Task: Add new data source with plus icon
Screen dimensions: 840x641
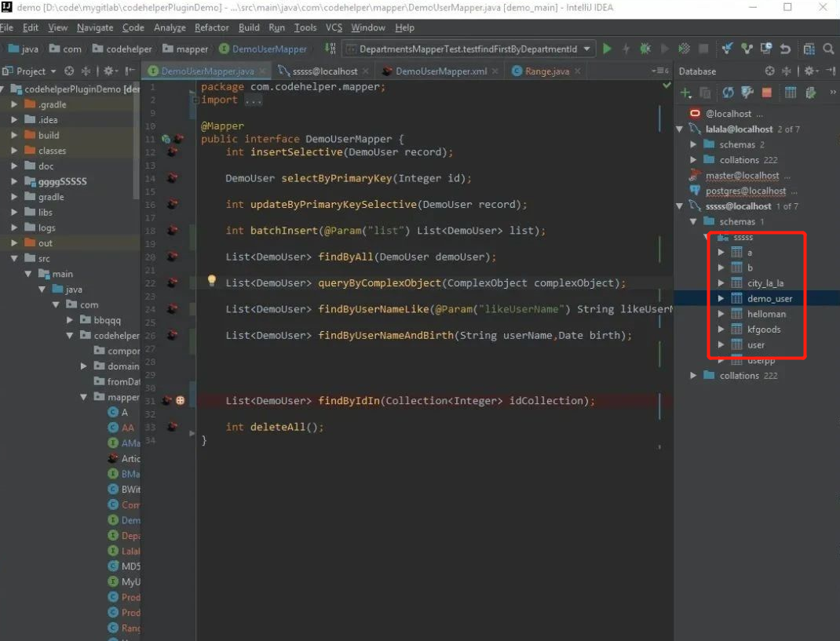Action: coord(685,93)
